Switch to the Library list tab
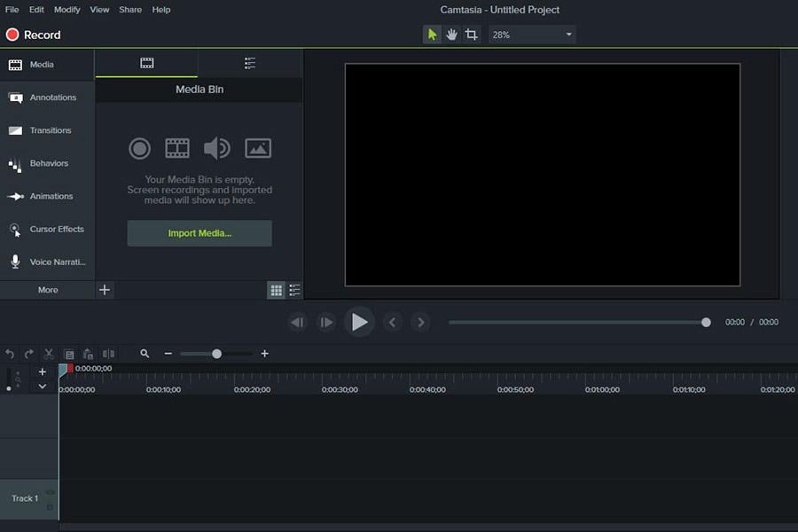The height and width of the screenshot is (532, 798). point(250,63)
